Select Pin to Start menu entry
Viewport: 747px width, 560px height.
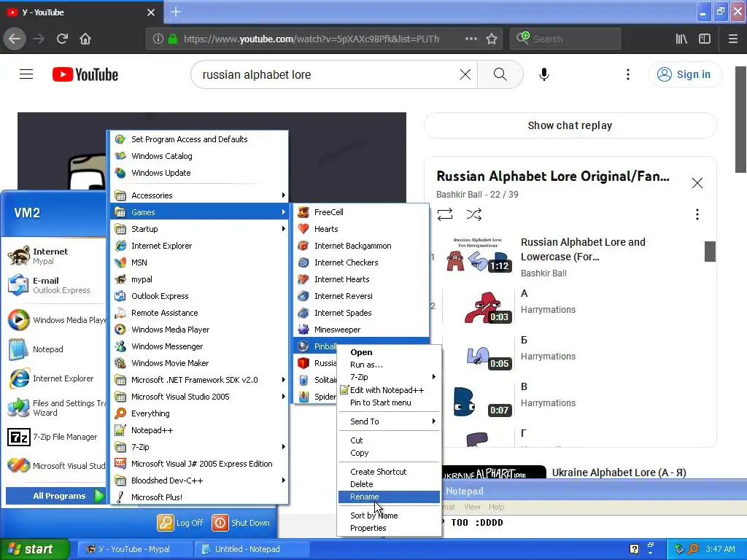click(x=390, y=402)
